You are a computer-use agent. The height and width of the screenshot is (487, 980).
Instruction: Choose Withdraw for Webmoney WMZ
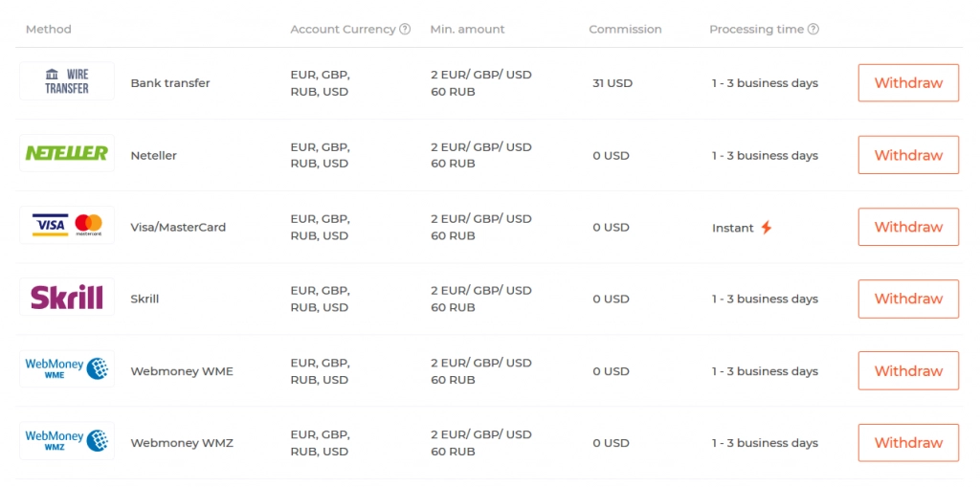click(x=908, y=443)
